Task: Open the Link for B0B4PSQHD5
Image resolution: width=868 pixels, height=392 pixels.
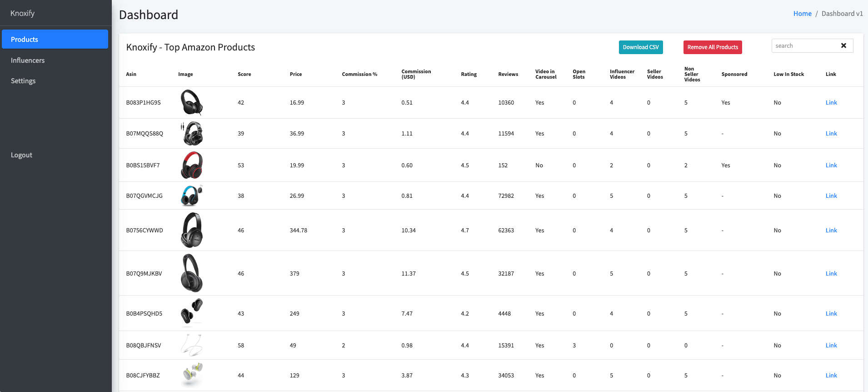Action: click(831, 313)
